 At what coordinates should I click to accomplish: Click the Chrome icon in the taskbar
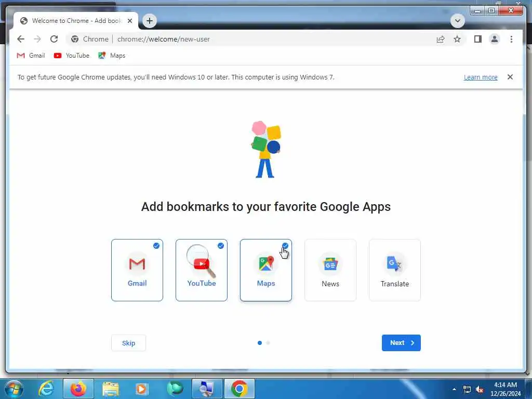239,389
